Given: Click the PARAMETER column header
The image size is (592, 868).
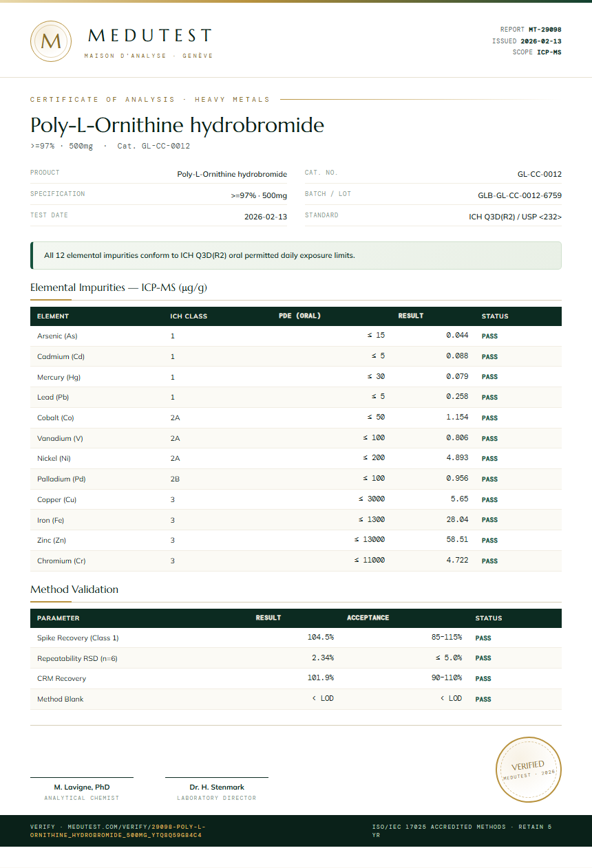Looking at the screenshot, I should pyautogui.click(x=58, y=618).
